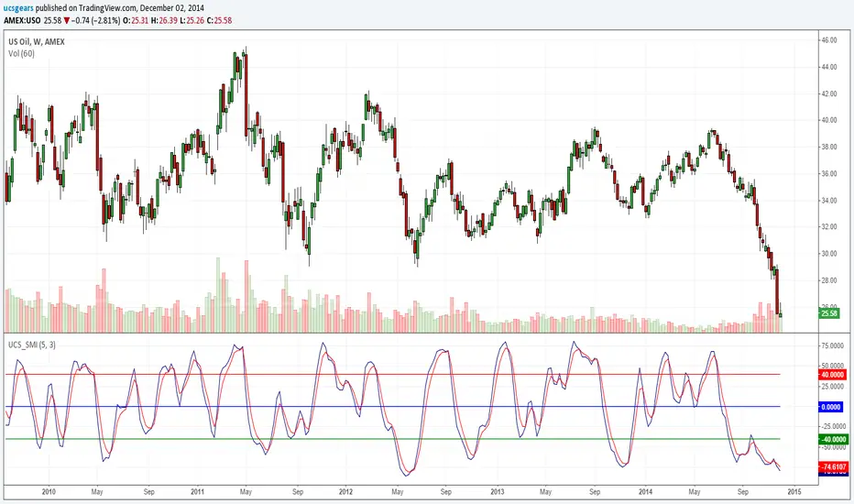Click the ucsgears author link

(x=19, y=8)
